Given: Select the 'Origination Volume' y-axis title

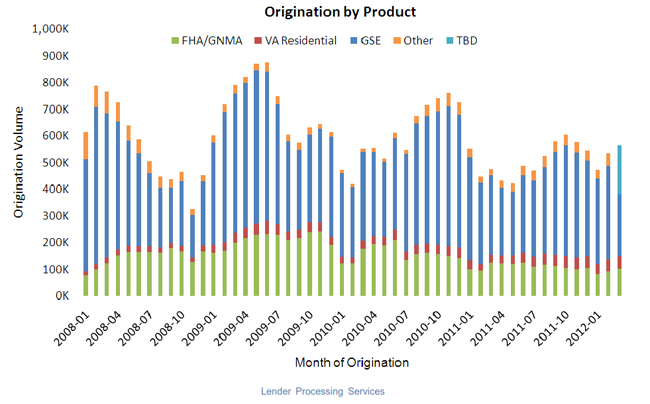Looking at the screenshot, I should [x=20, y=165].
